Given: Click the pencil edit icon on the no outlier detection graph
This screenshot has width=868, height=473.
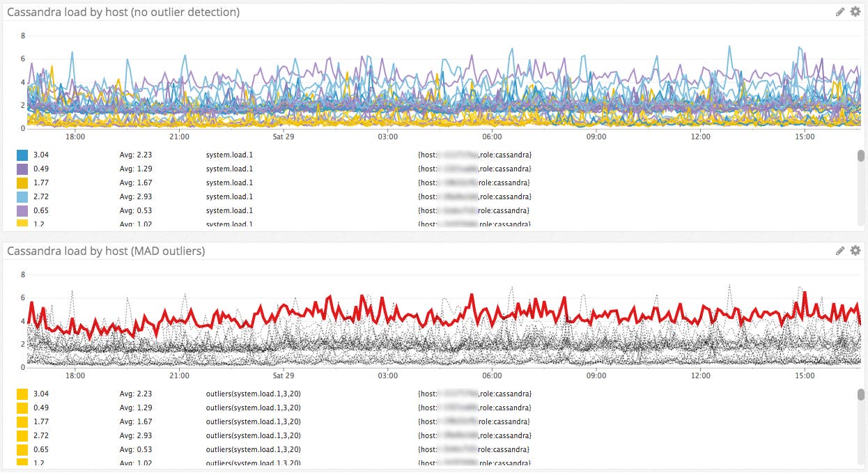Looking at the screenshot, I should [840, 12].
